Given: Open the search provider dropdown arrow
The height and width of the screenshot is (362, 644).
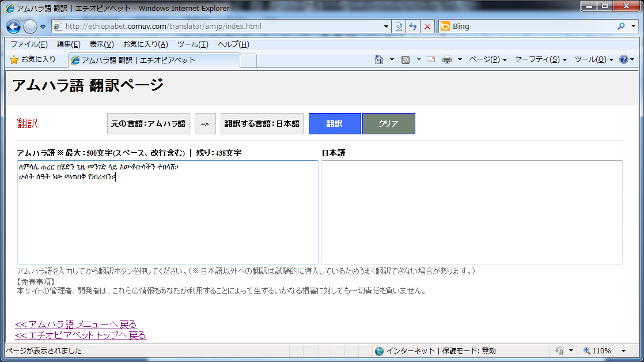Looking at the screenshot, I should [634, 27].
